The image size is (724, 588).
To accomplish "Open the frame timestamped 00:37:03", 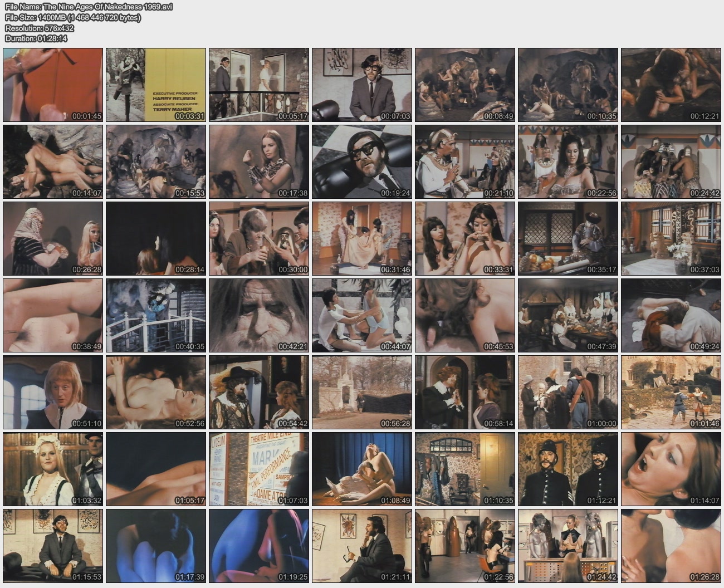I will (671, 238).
